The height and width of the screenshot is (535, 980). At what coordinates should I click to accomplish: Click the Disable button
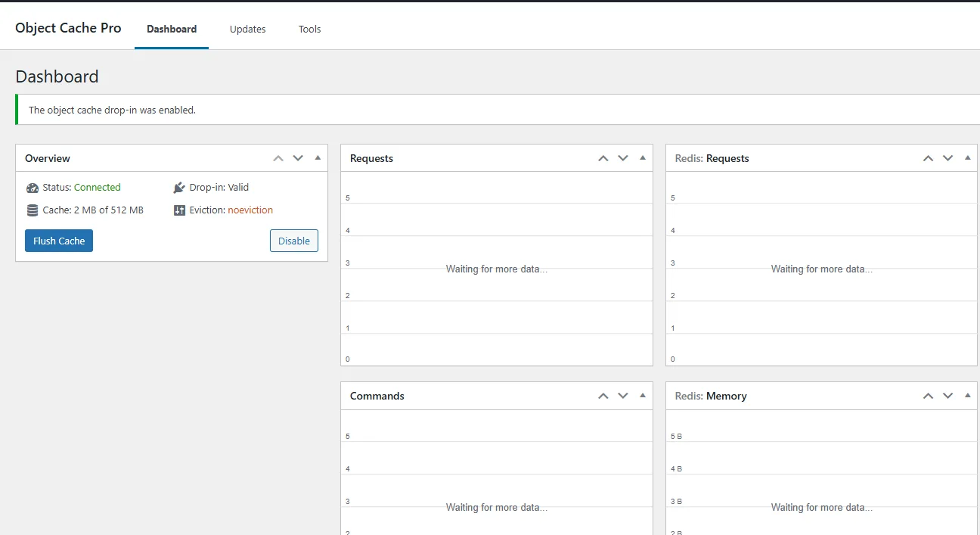click(294, 241)
